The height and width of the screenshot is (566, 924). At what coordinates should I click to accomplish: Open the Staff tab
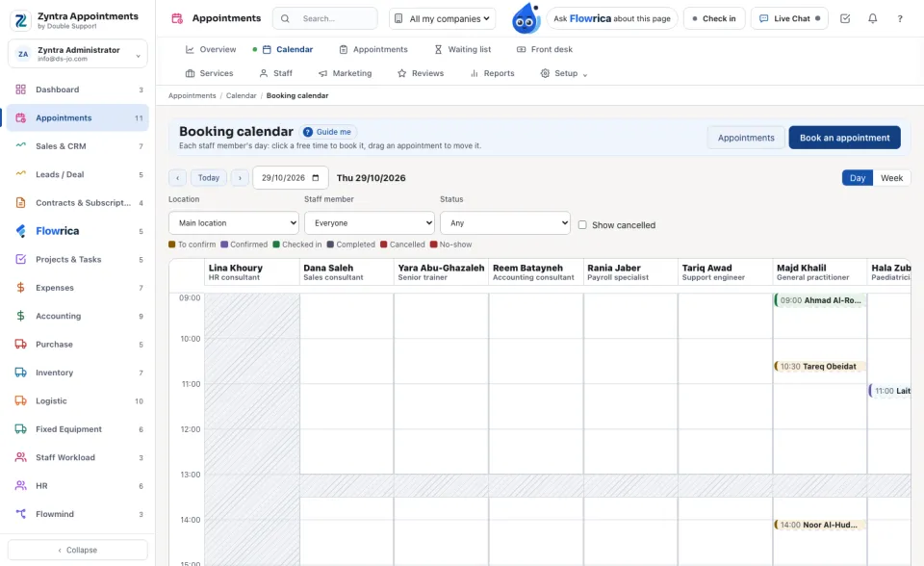(276, 73)
